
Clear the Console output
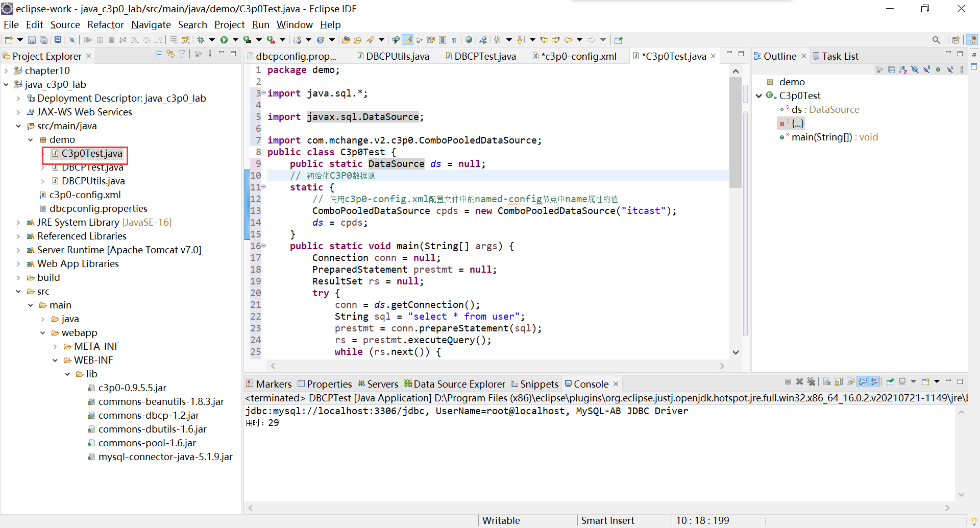click(x=827, y=382)
